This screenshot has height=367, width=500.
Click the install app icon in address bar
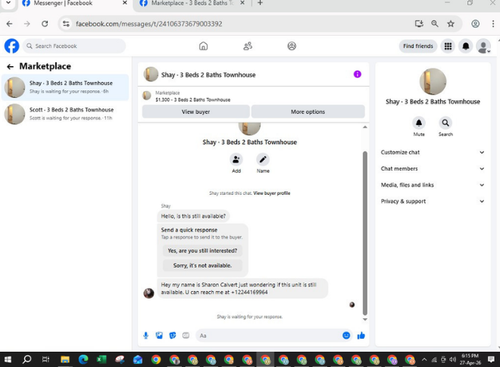point(419,24)
